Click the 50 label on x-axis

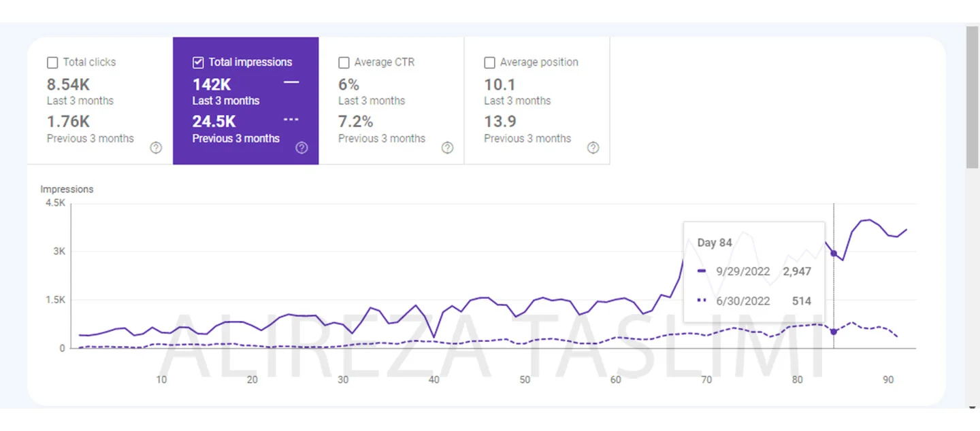(525, 379)
